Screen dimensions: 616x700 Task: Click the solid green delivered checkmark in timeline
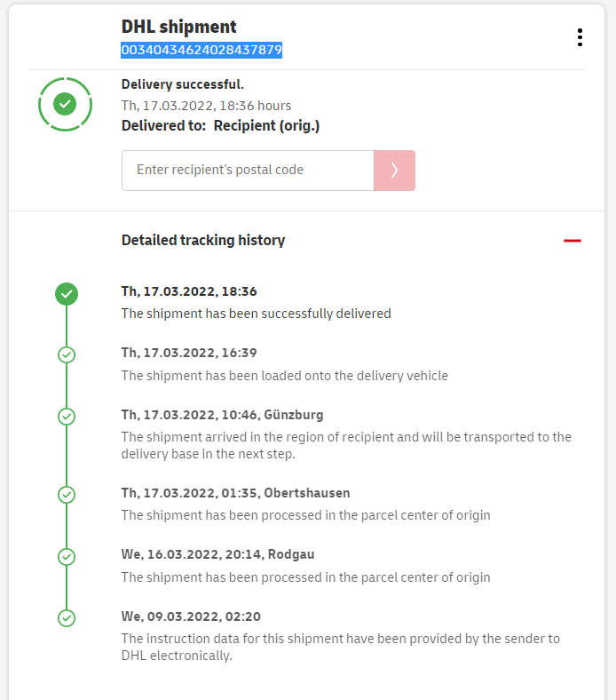click(67, 294)
